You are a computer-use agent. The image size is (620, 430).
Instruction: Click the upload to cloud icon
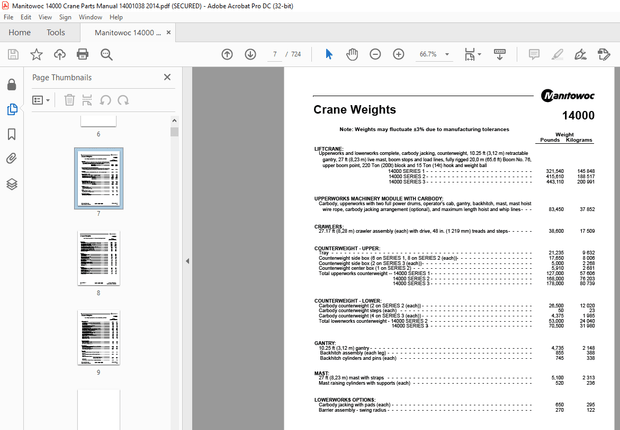(x=59, y=54)
